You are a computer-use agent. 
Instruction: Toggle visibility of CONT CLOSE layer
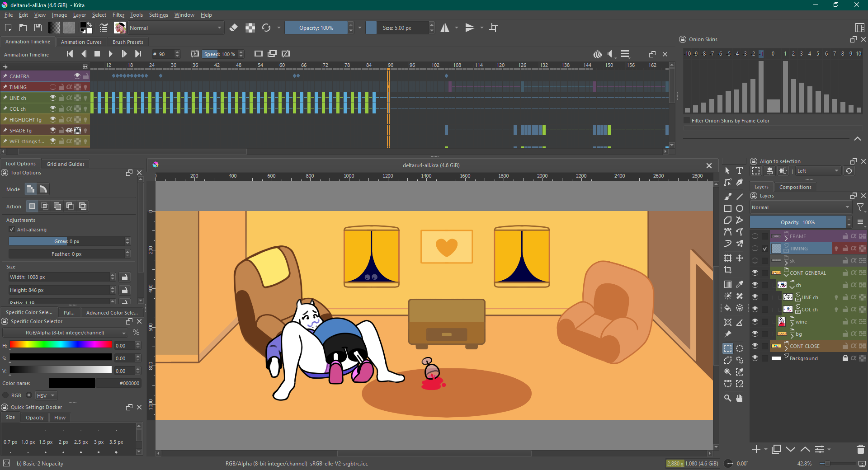tap(755, 346)
